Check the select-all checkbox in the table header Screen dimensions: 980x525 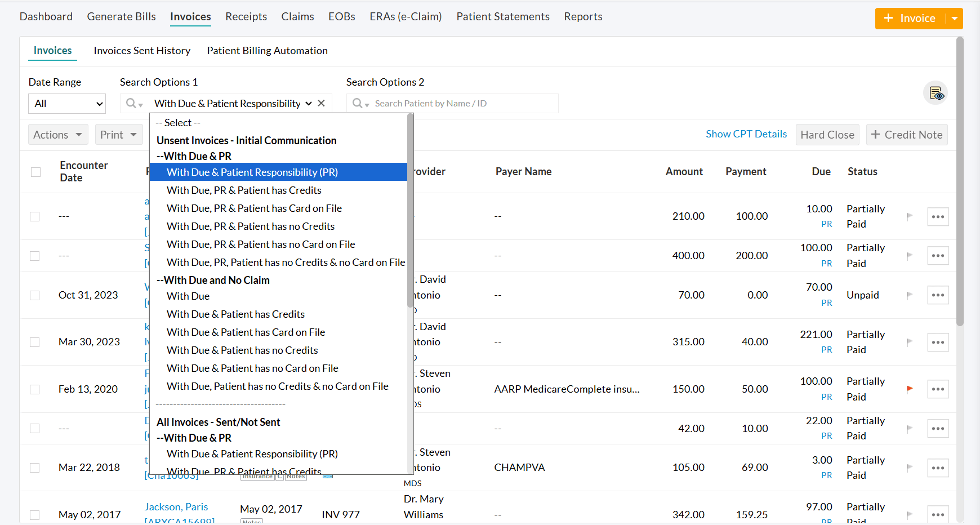click(x=35, y=172)
